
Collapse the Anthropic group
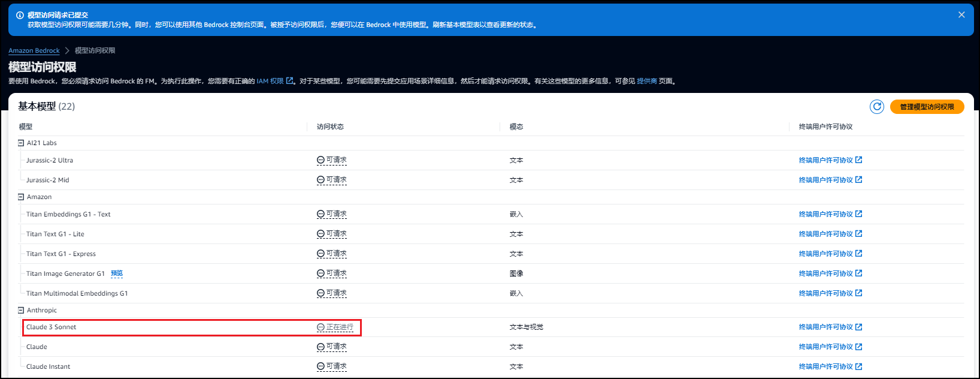point(21,310)
